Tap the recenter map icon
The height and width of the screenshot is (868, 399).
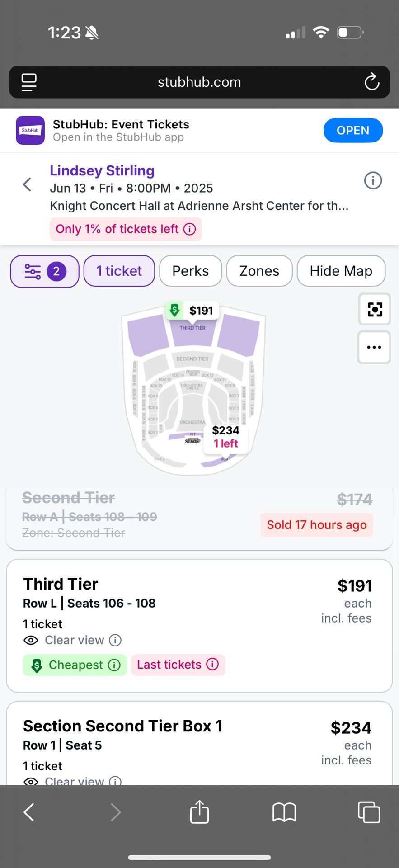374,309
